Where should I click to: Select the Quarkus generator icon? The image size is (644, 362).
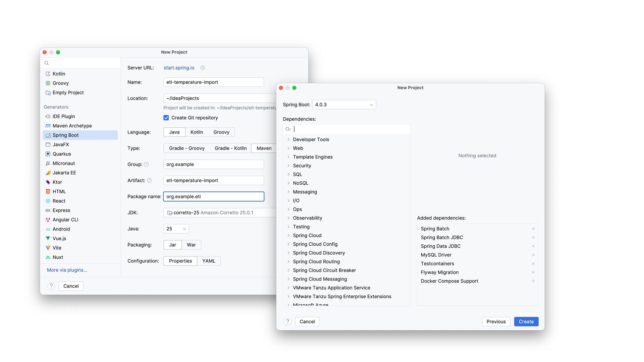tap(48, 154)
